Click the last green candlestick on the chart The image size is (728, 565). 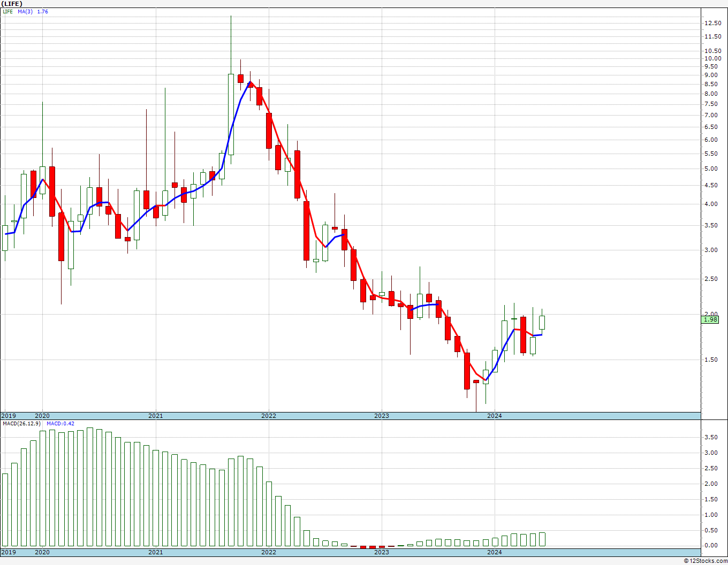click(x=542, y=322)
